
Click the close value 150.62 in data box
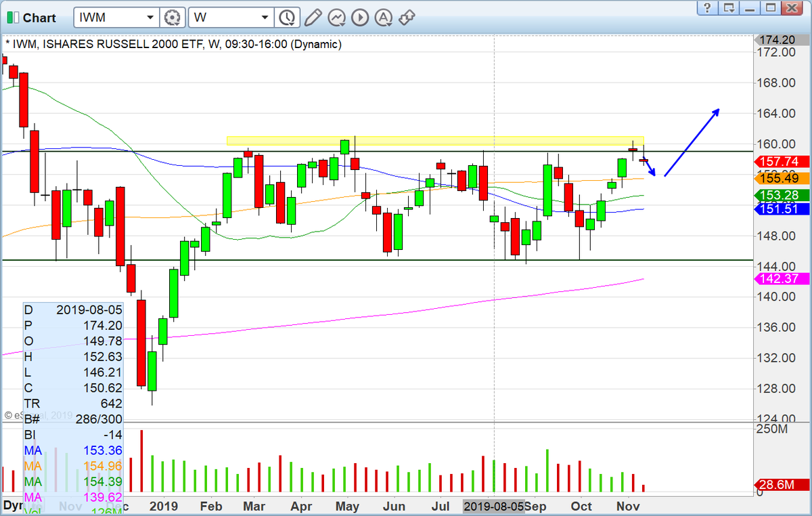point(101,388)
